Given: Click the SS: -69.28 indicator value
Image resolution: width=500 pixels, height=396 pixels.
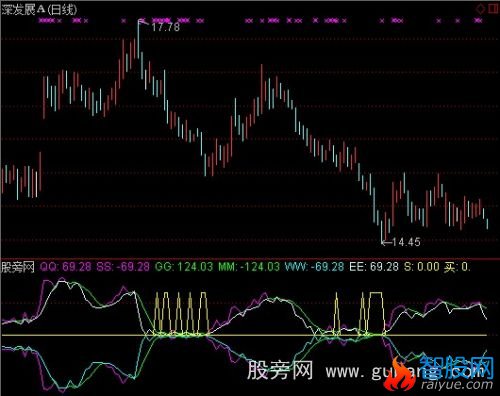Looking at the screenshot, I should tap(123, 267).
